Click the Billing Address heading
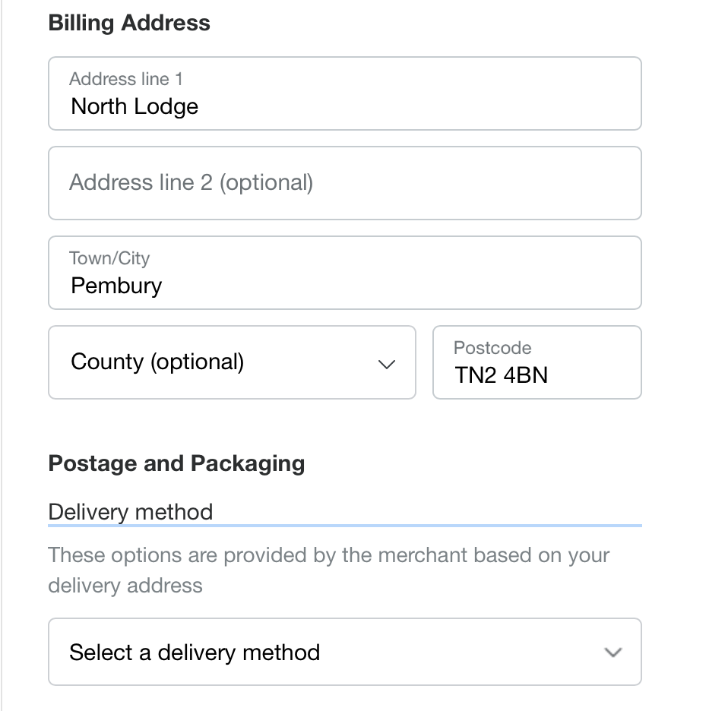This screenshot has width=728, height=711. pos(129,23)
